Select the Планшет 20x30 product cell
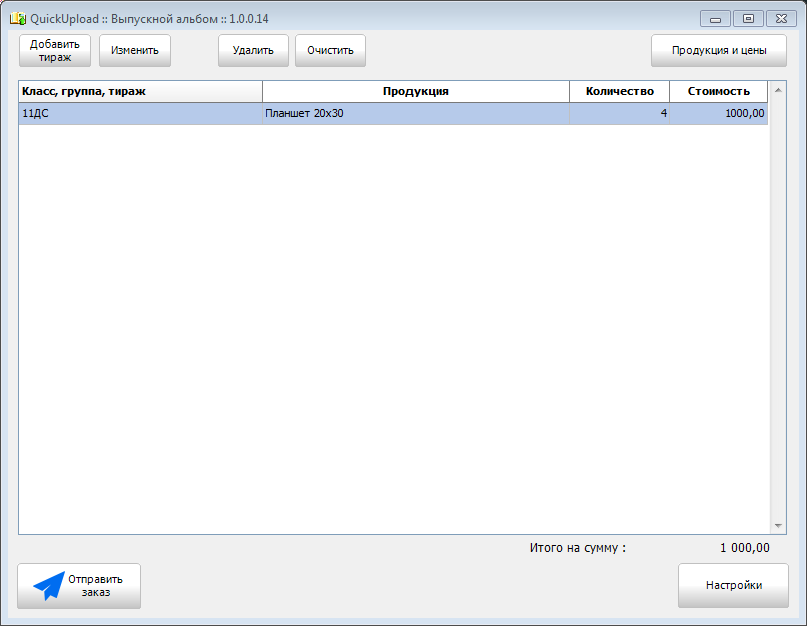Screen dimensions: 807x626 pyautogui.click(x=415, y=114)
